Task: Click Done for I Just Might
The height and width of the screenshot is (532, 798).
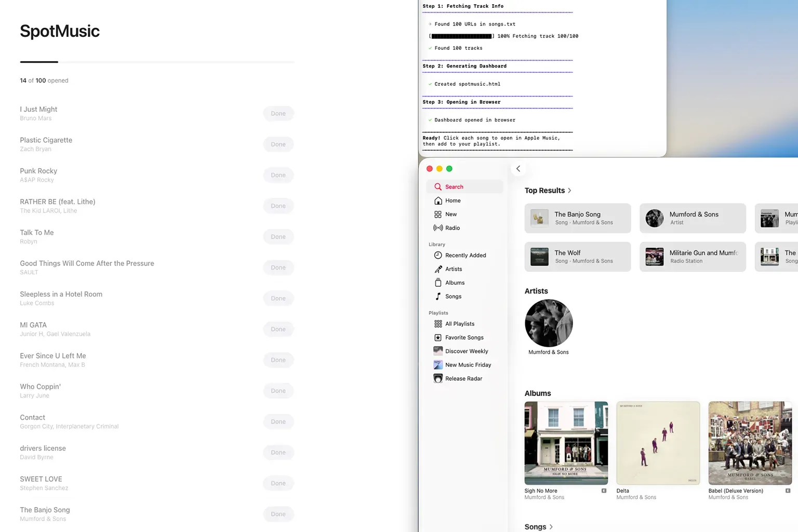Action: click(x=278, y=113)
